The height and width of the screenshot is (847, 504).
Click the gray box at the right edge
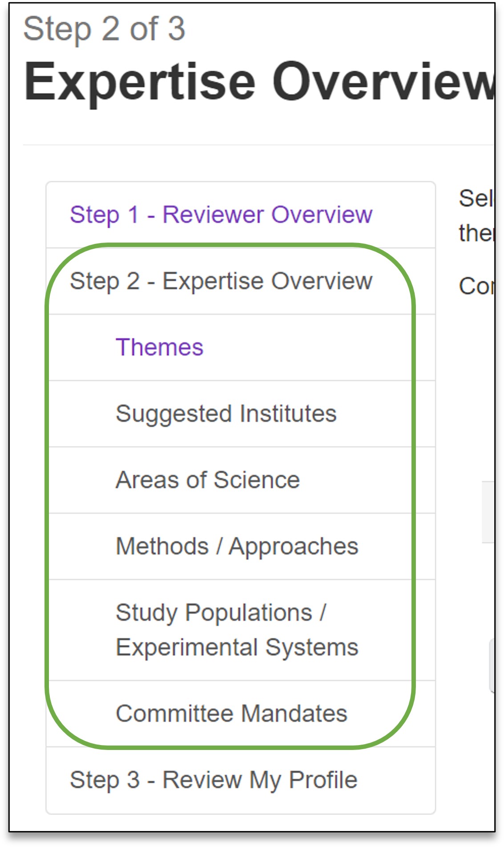488,512
